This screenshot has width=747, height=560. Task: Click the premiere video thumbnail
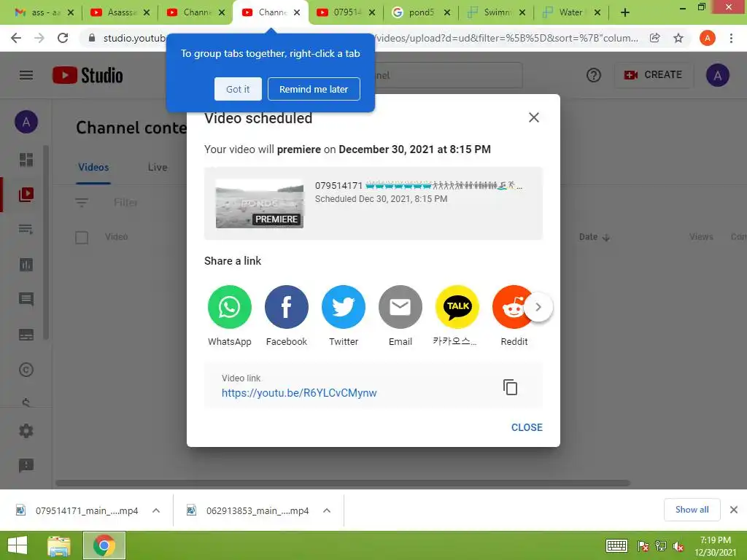coord(260,203)
